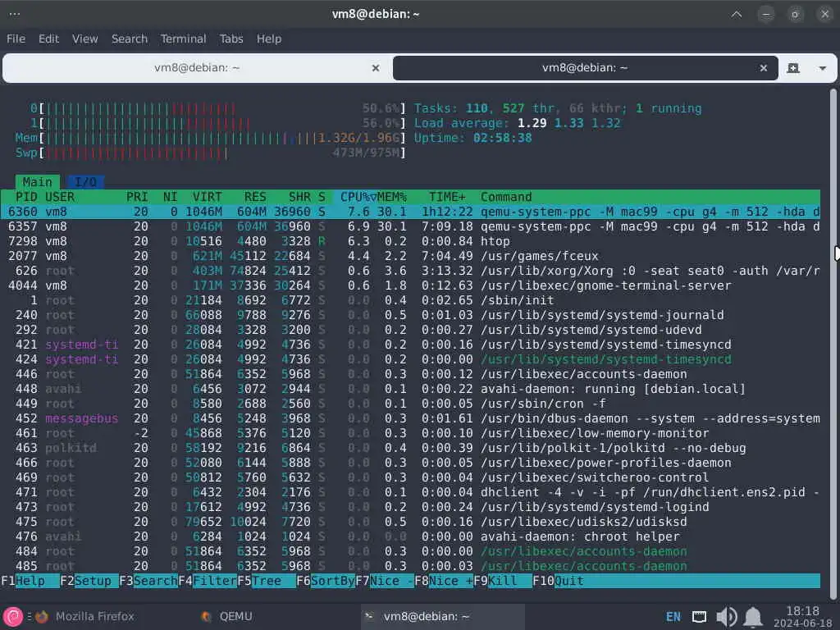Click F8 Nice + in htop footer
840x630 pixels.
444,581
